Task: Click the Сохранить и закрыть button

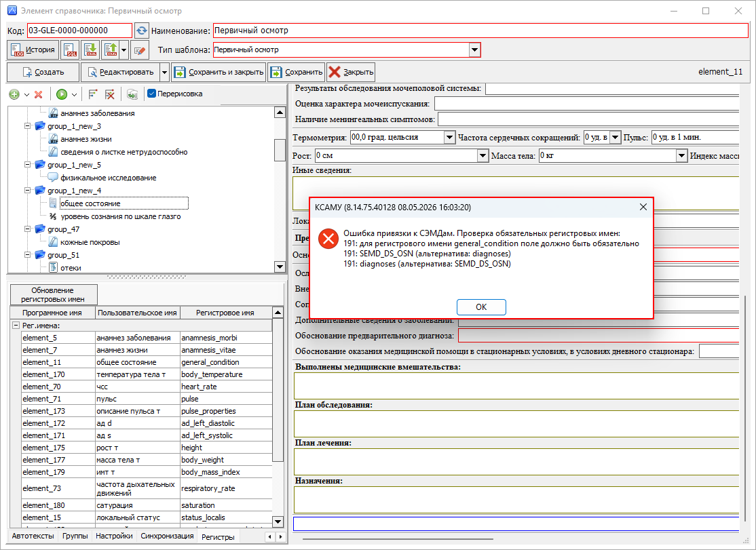Action: tap(219, 73)
